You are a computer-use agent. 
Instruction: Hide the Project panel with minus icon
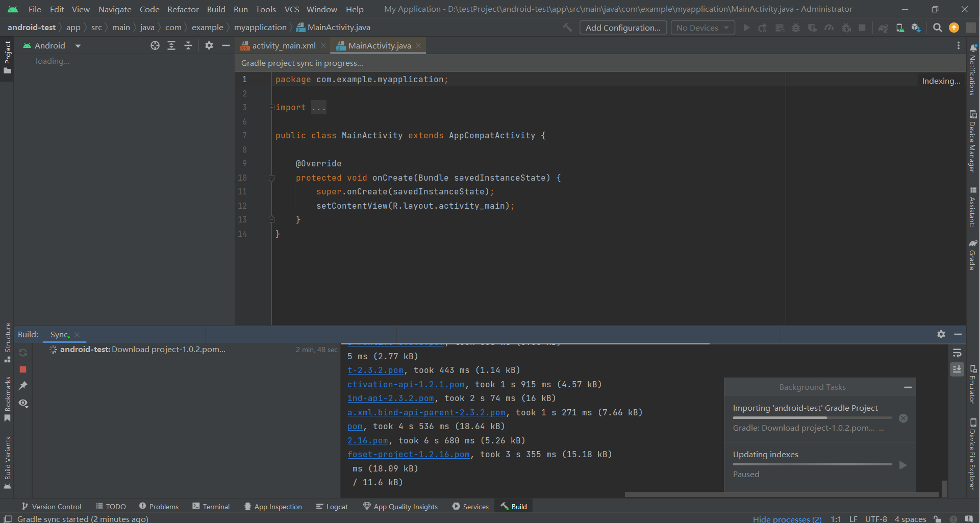pyautogui.click(x=226, y=45)
